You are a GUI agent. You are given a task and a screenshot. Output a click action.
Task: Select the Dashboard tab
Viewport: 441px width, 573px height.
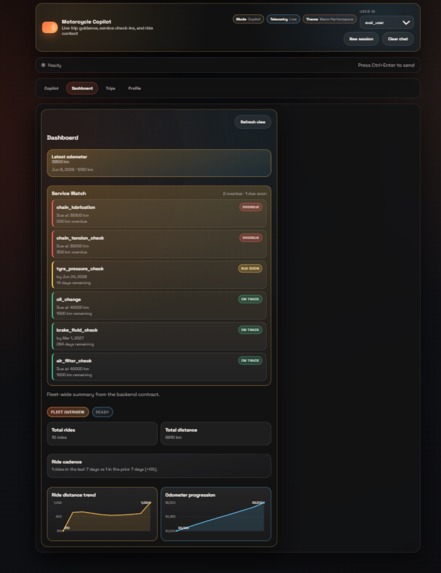82,88
